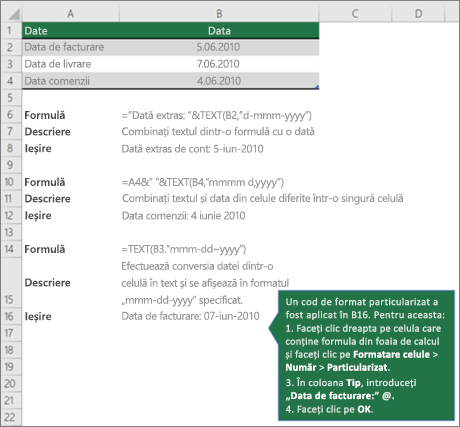460x427 pixels.
Task: Select row 16 header
Action: pyautogui.click(x=11, y=316)
